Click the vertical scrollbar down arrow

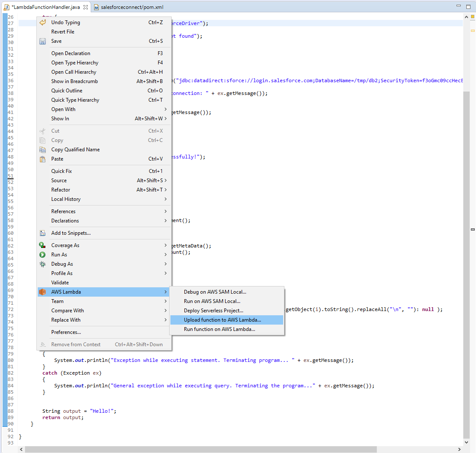[x=466, y=442]
